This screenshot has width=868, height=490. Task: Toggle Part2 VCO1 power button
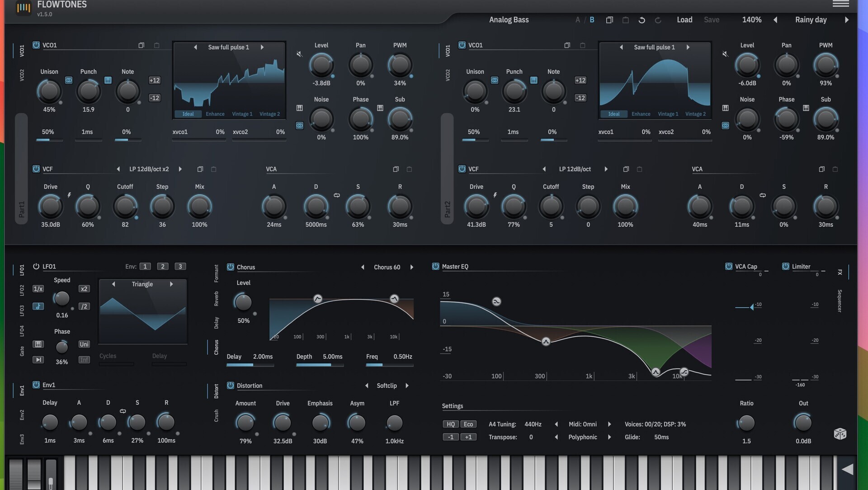click(x=462, y=45)
